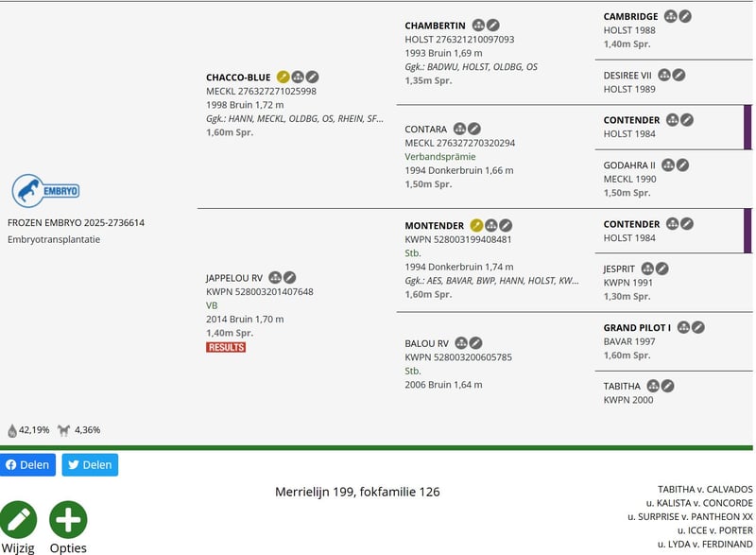Share via the Twitter Delen button
The height and width of the screenshot is (555, 756).
pos(90,464)
